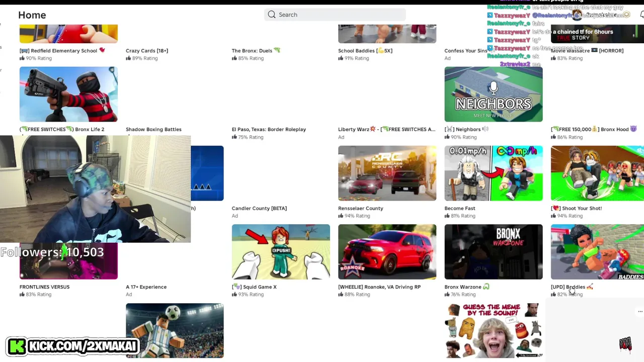The image size is (644, 362).
Task: Click the thumbs-up icon beside 91% Rating of School Baddies
Action: [341, 58]
